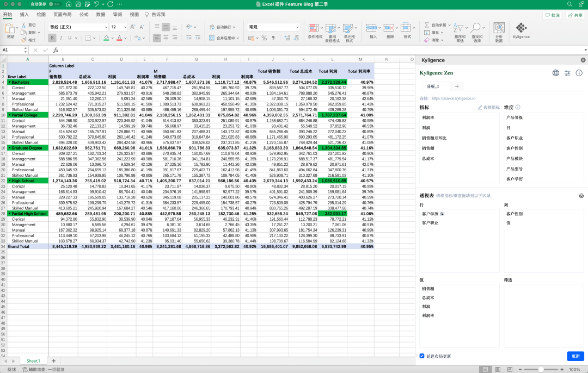The width and height of the screenshot is (588, 373).
Task: Click the Undo arrow icon
Action: [x=97, y=4]
